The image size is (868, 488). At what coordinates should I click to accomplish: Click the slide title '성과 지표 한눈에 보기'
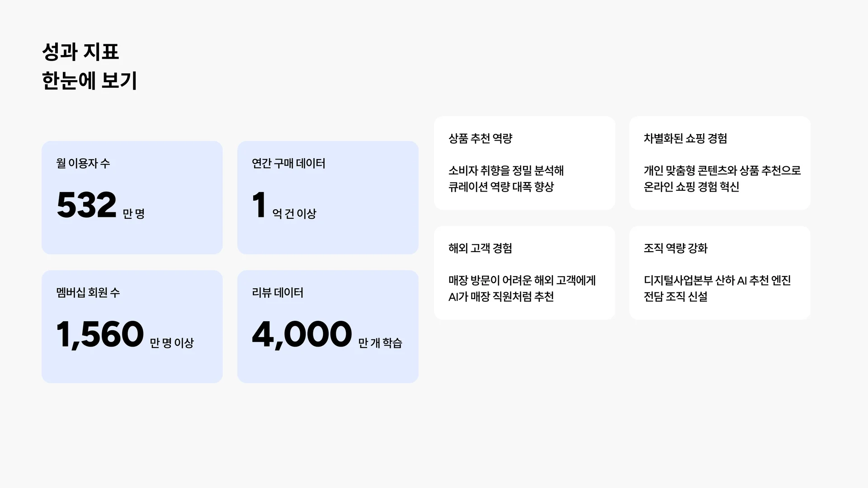(x=89, y=66)
